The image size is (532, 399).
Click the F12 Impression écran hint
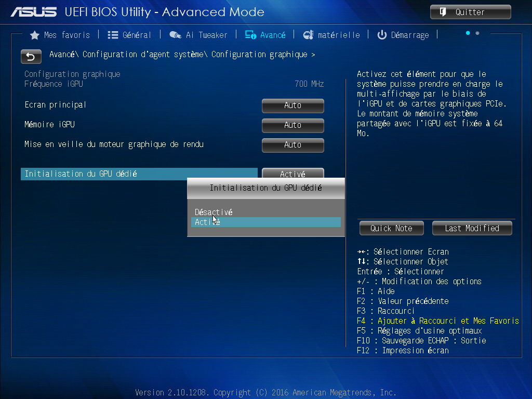pyautogui.click(x=403, y=351)
